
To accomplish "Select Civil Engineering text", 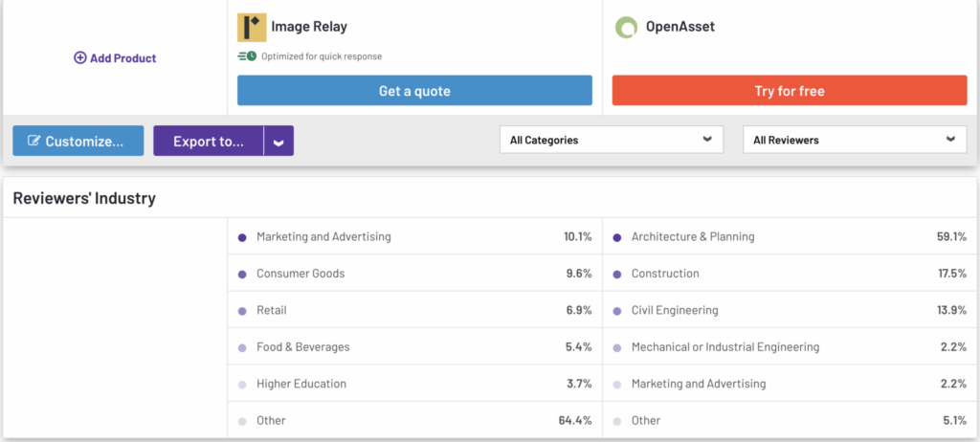I will (x=675, y=310).
